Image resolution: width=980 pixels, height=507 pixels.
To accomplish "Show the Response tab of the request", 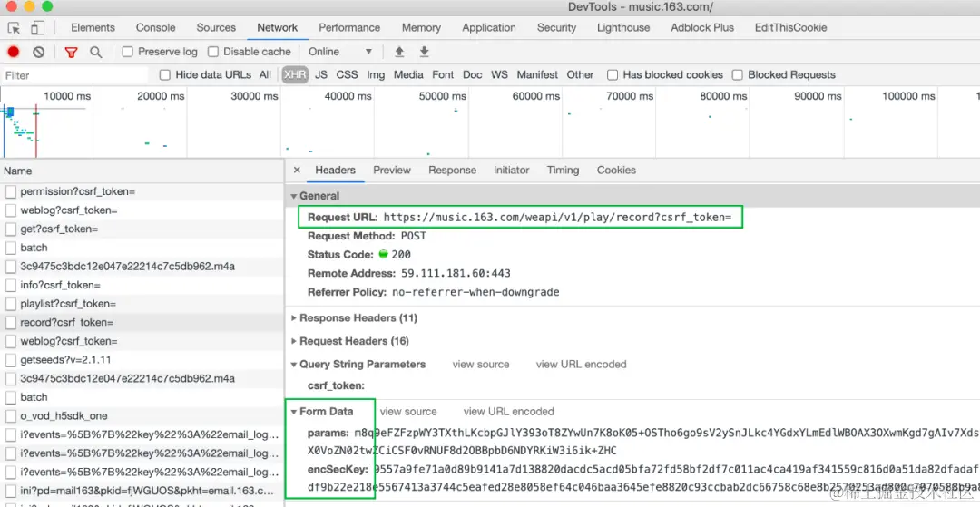I will (x=452, y=171).
